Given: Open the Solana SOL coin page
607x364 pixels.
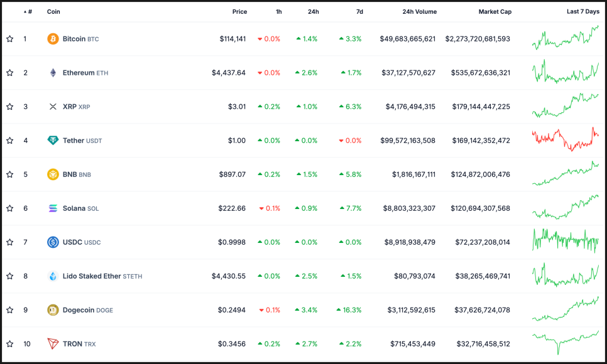Looking at the screenshot, I should click(x=80, y=208).
